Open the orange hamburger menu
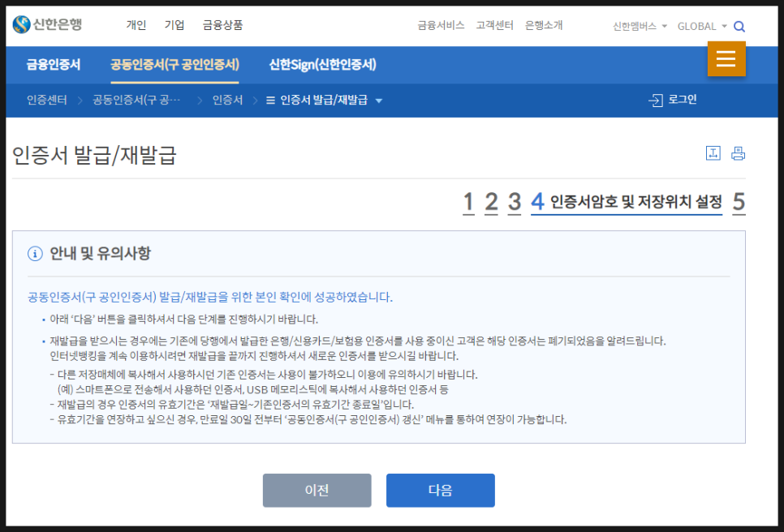 pos(726,58)
